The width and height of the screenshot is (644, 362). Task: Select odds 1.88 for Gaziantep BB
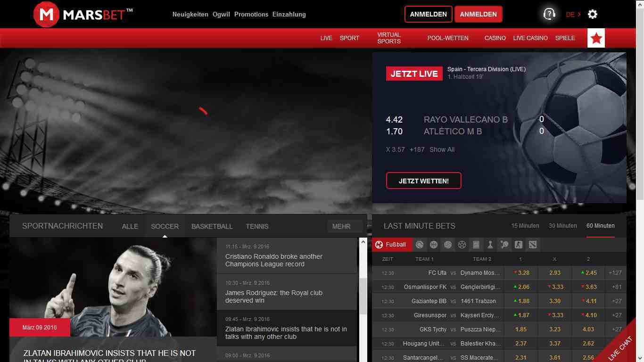[520, 301]
